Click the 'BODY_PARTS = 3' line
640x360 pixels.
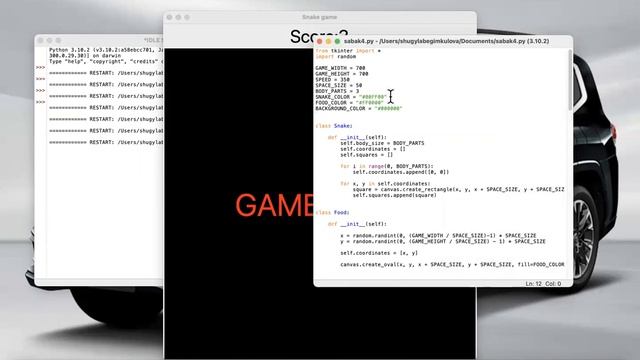(337, 91)
